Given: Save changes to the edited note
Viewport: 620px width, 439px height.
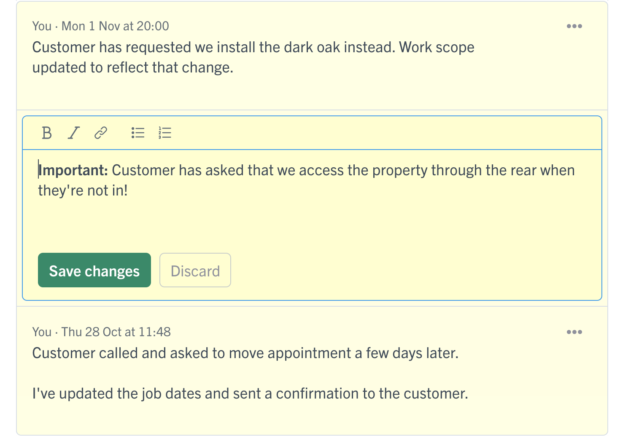Looking at the screenshot, I should pyautogui.click(x=94, y=270).
